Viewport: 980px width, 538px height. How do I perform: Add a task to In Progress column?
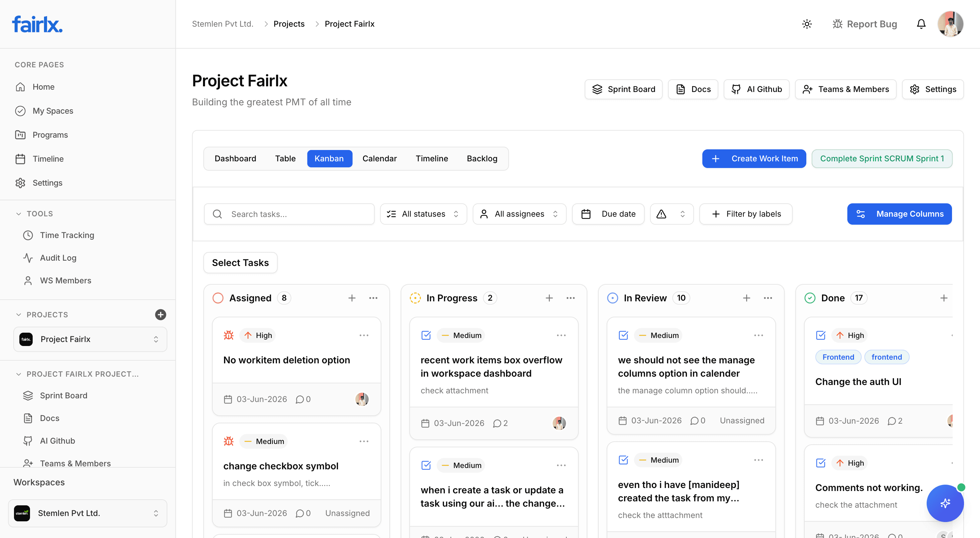point(549,298)
